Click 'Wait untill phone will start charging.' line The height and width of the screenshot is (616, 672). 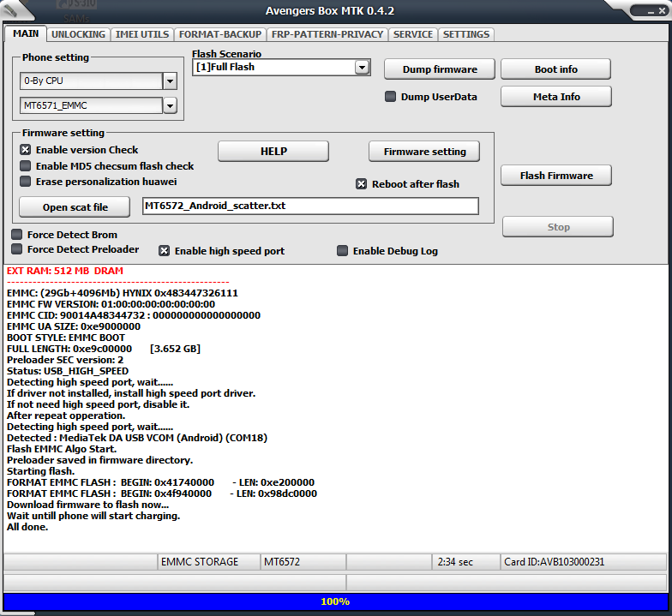coord(93,516)
